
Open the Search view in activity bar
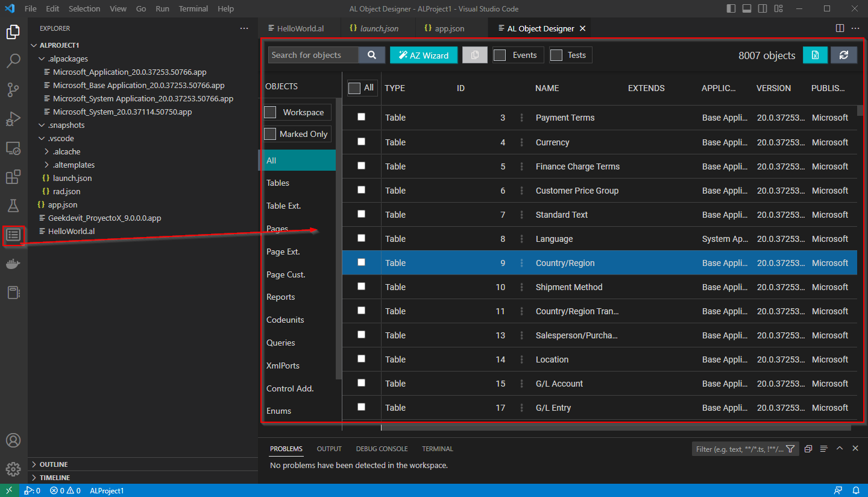(x=13, y=61)
